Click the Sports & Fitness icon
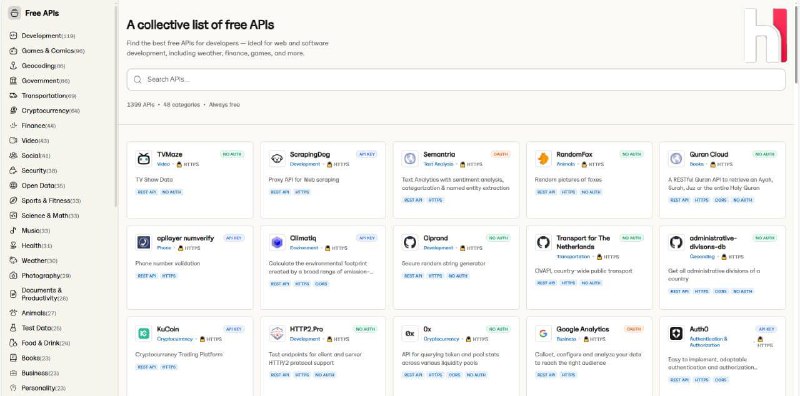 [13, 201]
